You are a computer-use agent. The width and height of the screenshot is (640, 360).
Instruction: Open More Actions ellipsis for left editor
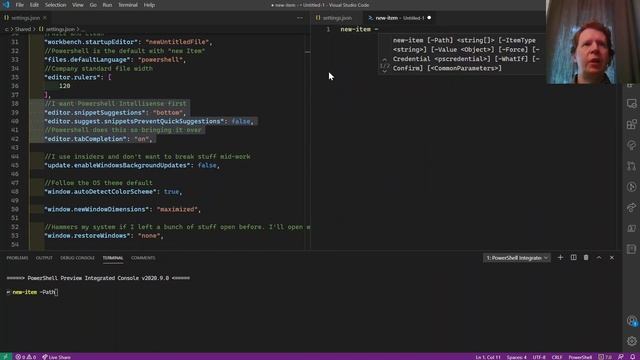tap(300, 18)
